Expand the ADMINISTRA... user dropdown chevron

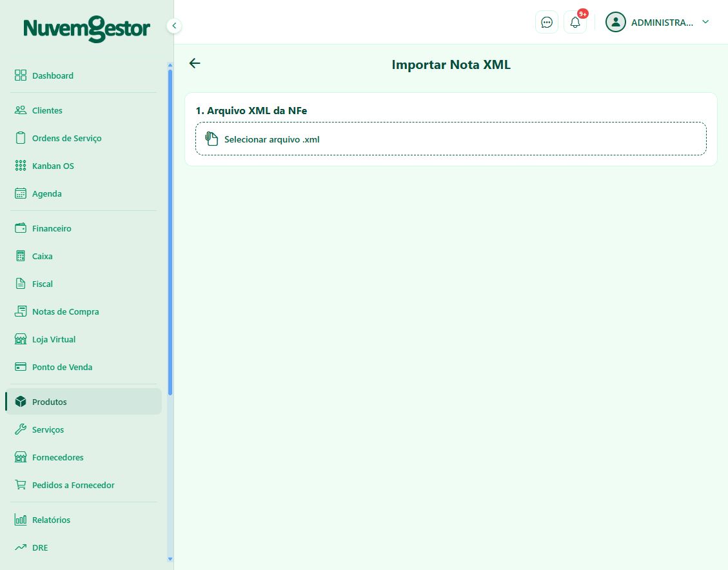click(x=705, y=22)
